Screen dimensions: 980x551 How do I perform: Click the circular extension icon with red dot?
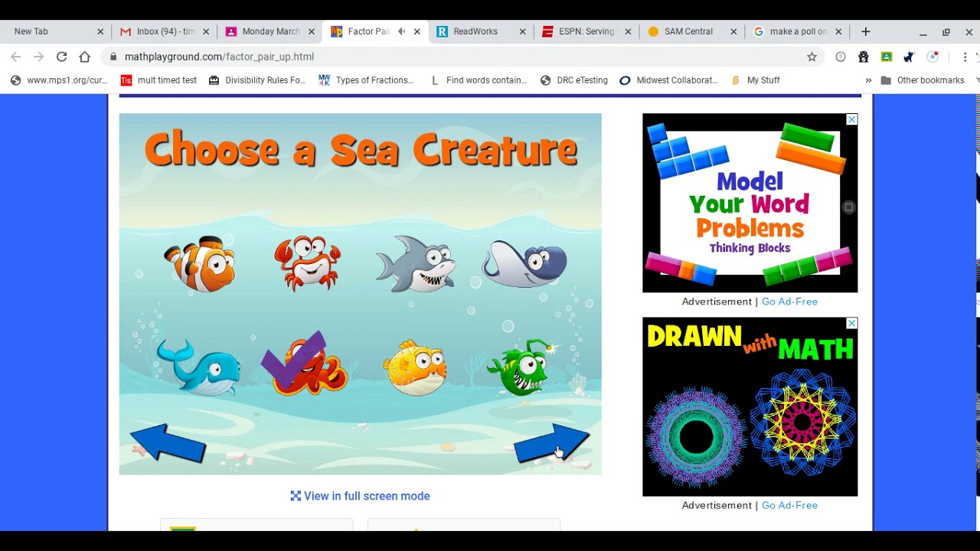[x=933, y=57]
